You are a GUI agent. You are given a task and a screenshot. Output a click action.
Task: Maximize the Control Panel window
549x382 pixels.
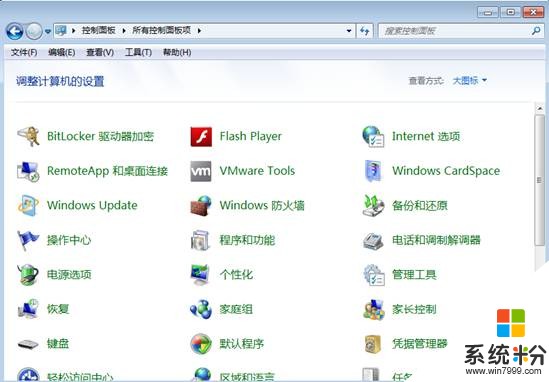pos(510,13)
